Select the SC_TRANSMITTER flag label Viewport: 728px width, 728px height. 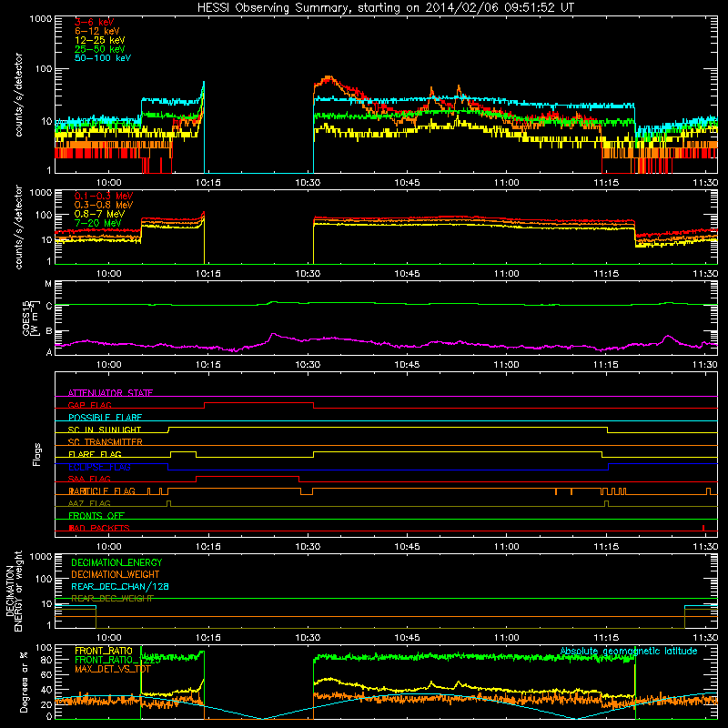105,442
